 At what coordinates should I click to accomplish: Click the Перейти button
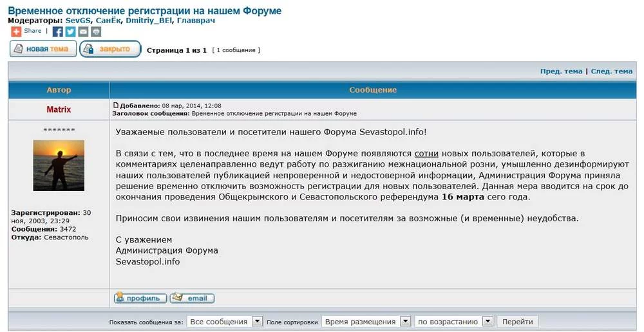pyautogui.click(x=518, y=322)
